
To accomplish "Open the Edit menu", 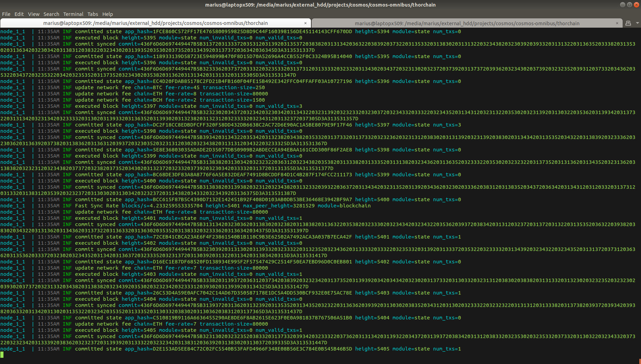I will [19, 14].
